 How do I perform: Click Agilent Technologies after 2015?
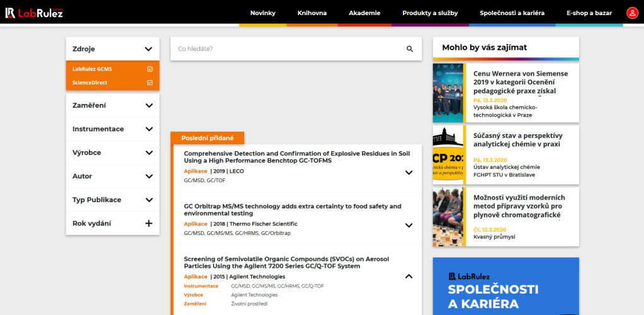click(257, 277)
